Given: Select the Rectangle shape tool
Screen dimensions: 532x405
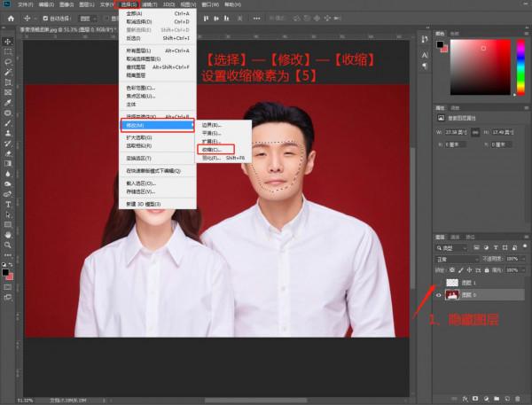Looking at the screenshot, I should tap(7, 225).
